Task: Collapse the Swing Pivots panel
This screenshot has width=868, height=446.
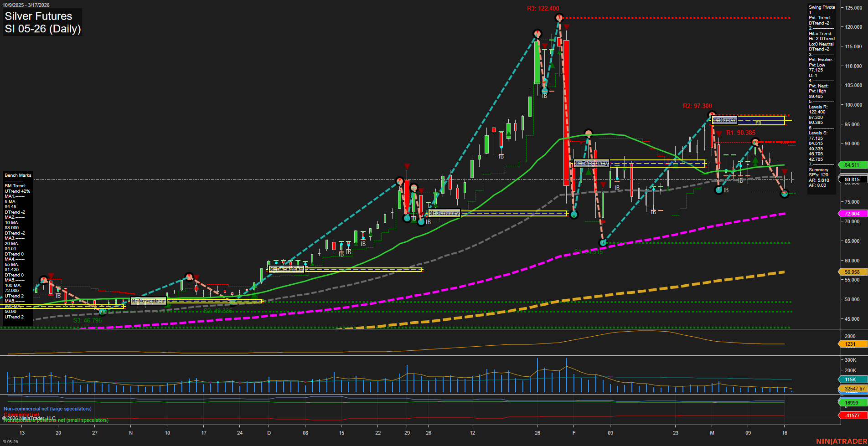Action: pos(821,7)
